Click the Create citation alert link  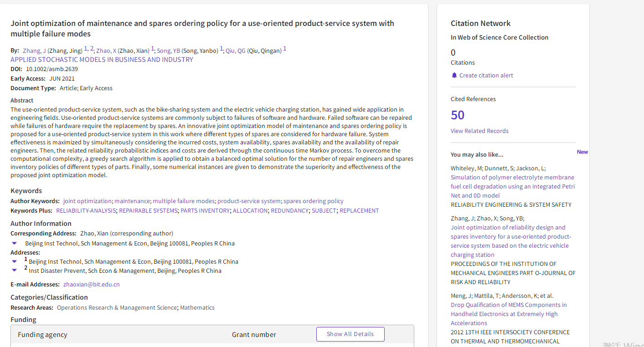(x=486, y=76)
